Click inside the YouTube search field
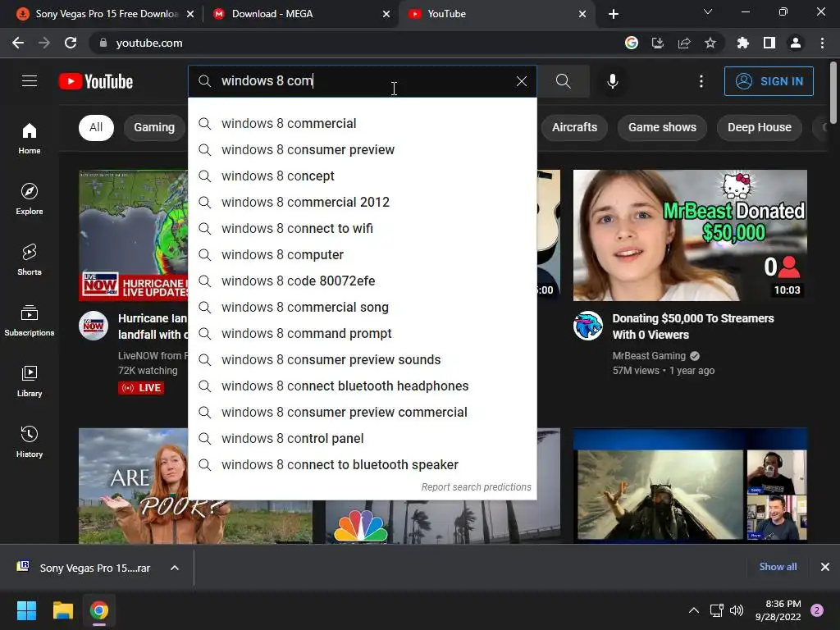This screenshot has width=840, height=630. tap(362, 81)
